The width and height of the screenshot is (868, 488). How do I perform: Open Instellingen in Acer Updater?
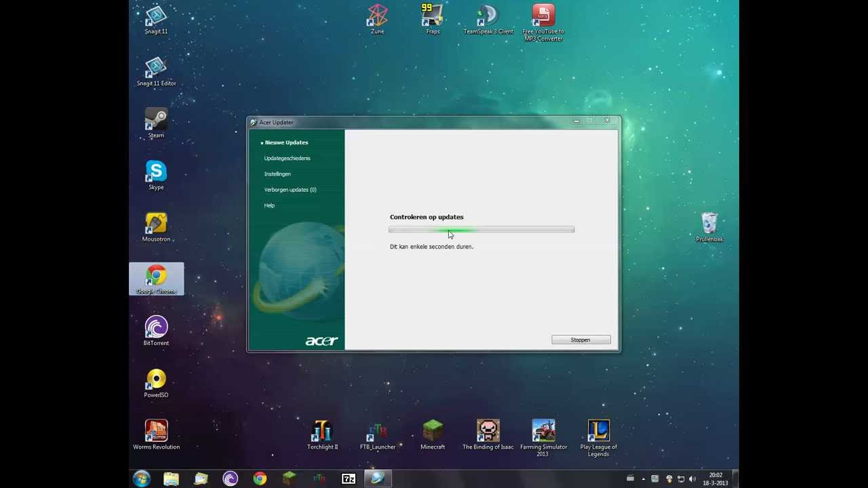(x=277, y=174)
